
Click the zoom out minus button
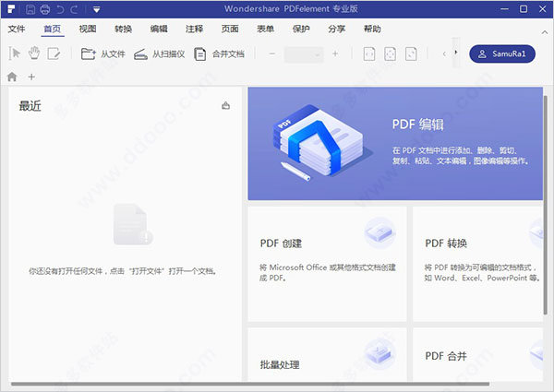[x=272, y=54]
